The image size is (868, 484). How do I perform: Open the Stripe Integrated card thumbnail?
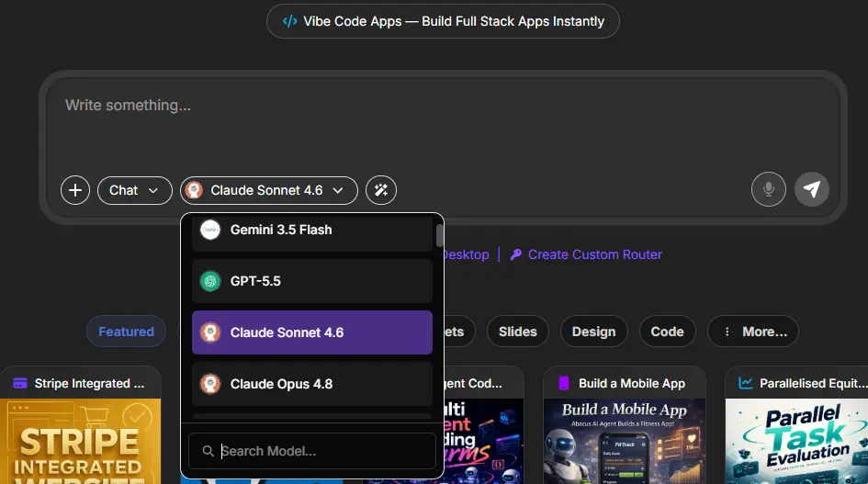(80, 442)
